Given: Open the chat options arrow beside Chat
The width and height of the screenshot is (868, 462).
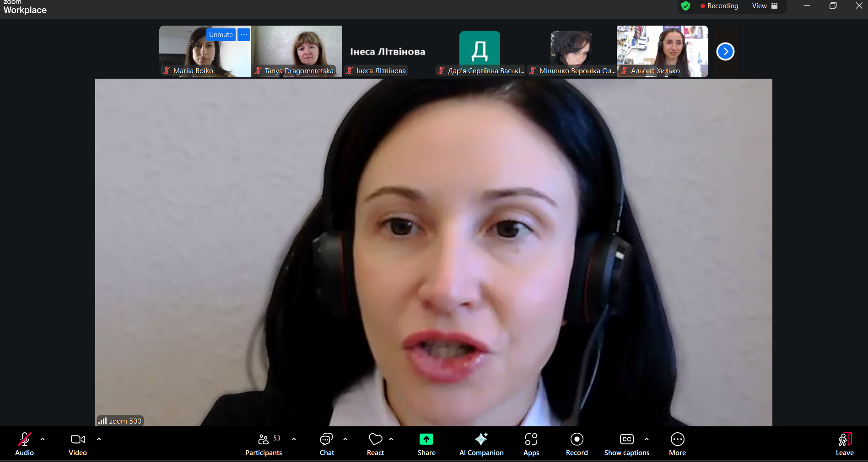Looking at the screenshot, I should click(345, 439).
